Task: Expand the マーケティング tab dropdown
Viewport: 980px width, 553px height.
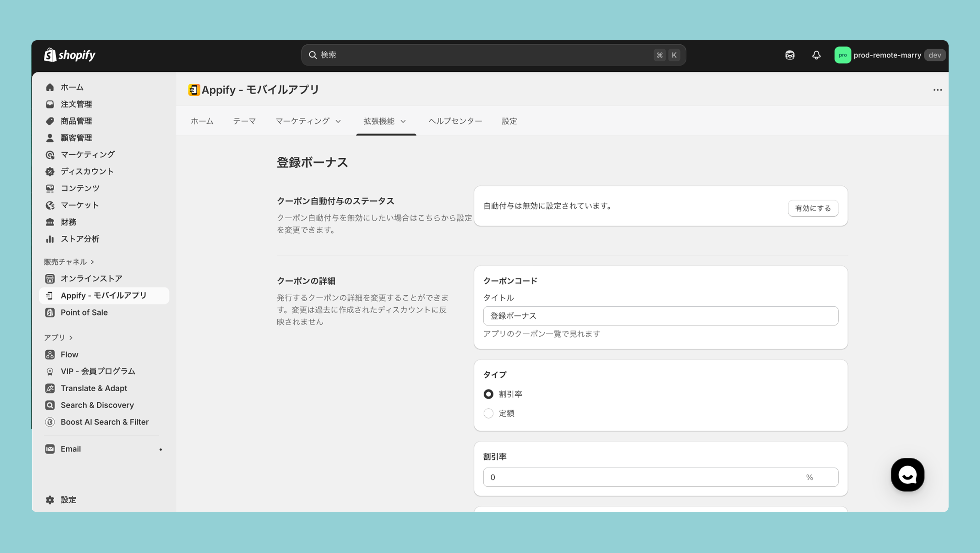Action: [x=308, y=121]
